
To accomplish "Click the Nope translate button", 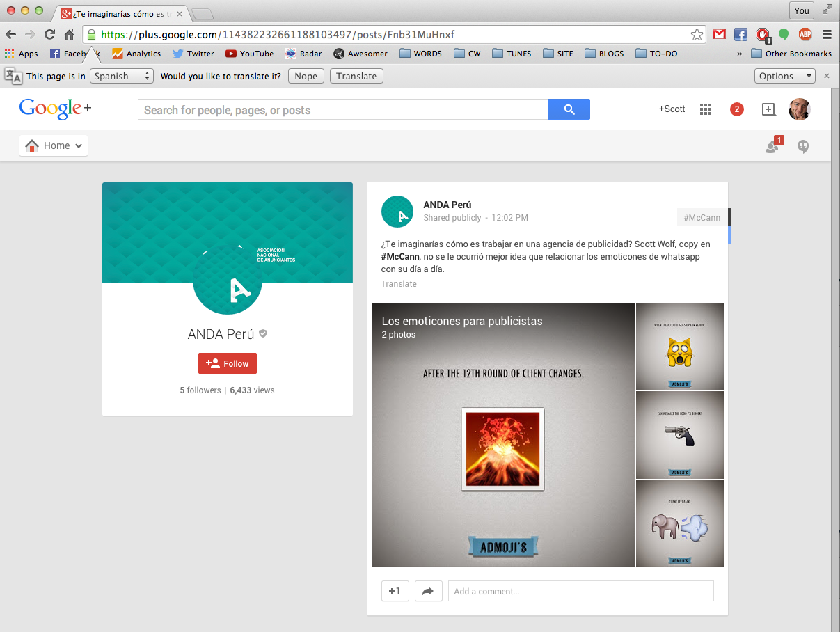I will click(306, 76).
